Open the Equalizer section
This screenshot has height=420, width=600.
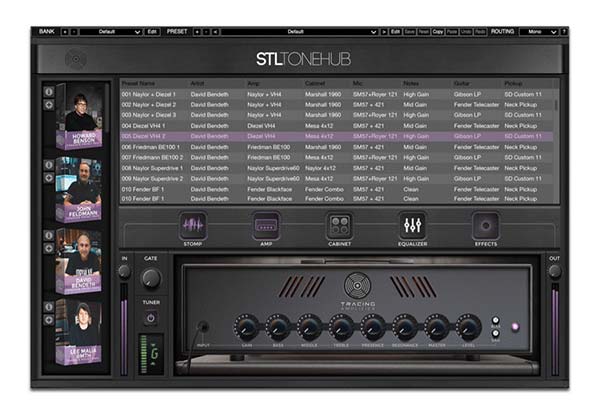pyautogui.click(x=412, y=225)
